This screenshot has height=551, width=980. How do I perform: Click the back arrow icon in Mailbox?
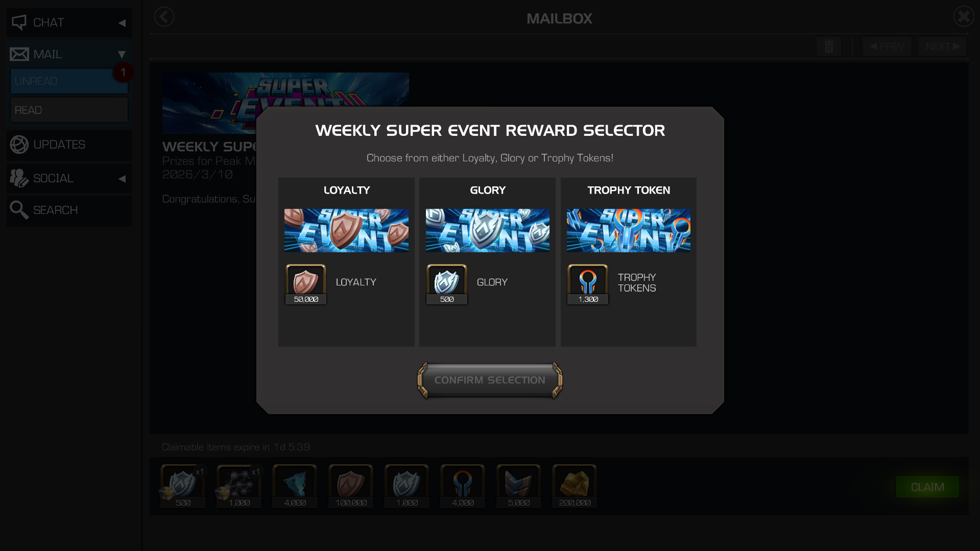[164, 17]
